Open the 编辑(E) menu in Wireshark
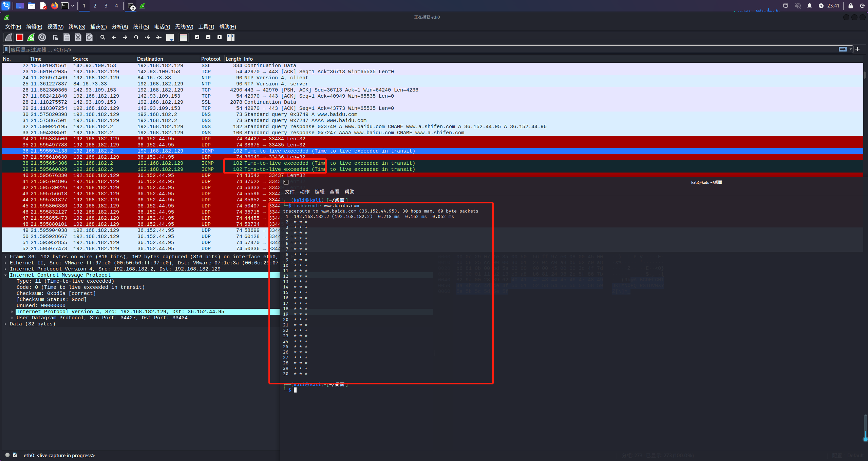Screen dimensions: 868x461 (34, 27)
